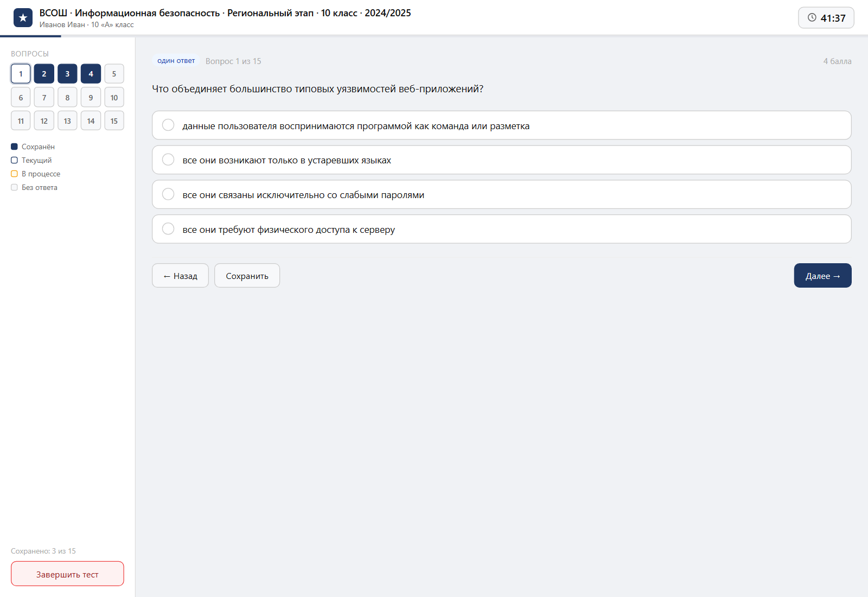Click the 'Без ответа' legend entry
Viewport: 868px width, 597px height.
point(34,187)
